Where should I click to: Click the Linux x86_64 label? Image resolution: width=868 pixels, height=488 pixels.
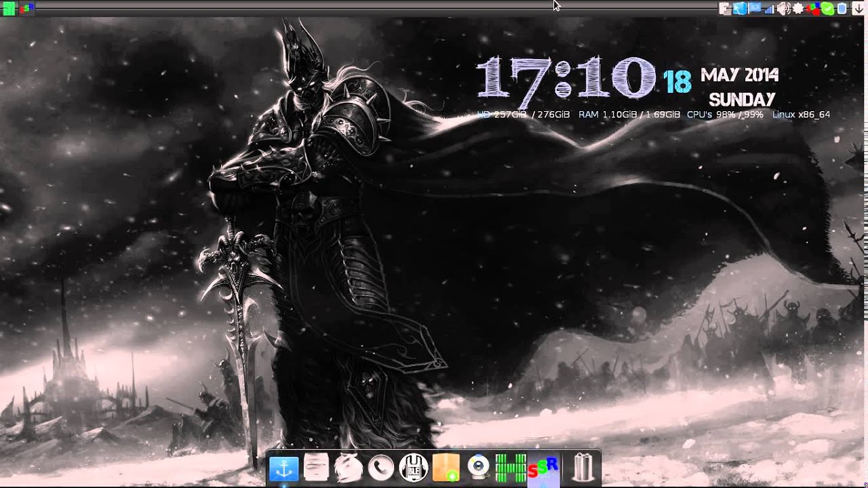point(801,115)
